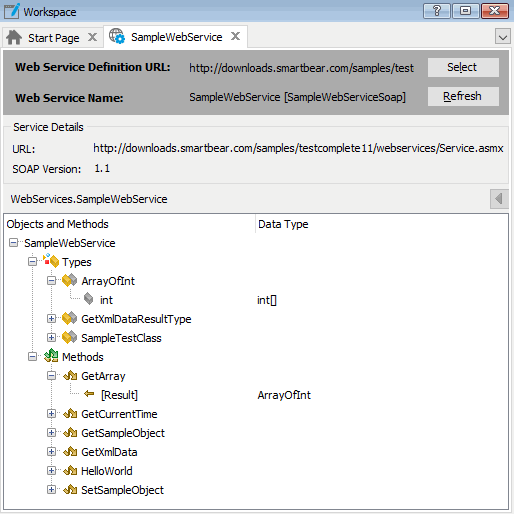The image size is (514, 514).
Task: Click the int[] data type cell
Action: (x=267, y=300)
